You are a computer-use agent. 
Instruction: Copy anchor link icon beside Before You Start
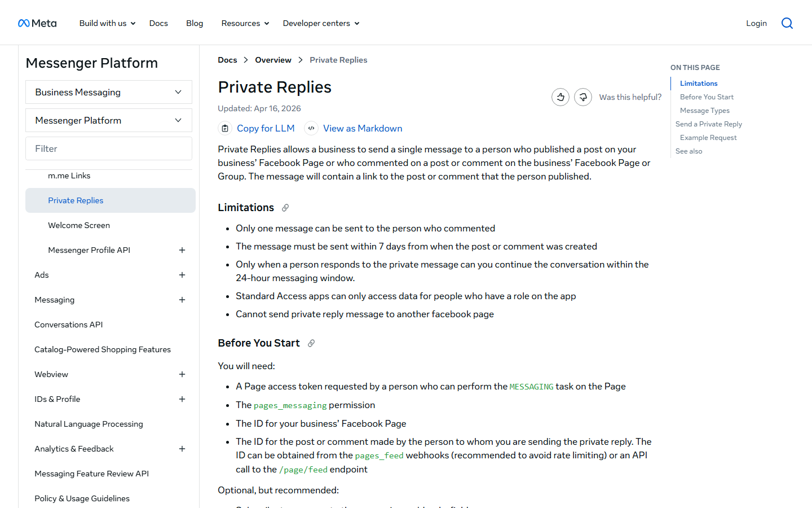pos(311,343)
